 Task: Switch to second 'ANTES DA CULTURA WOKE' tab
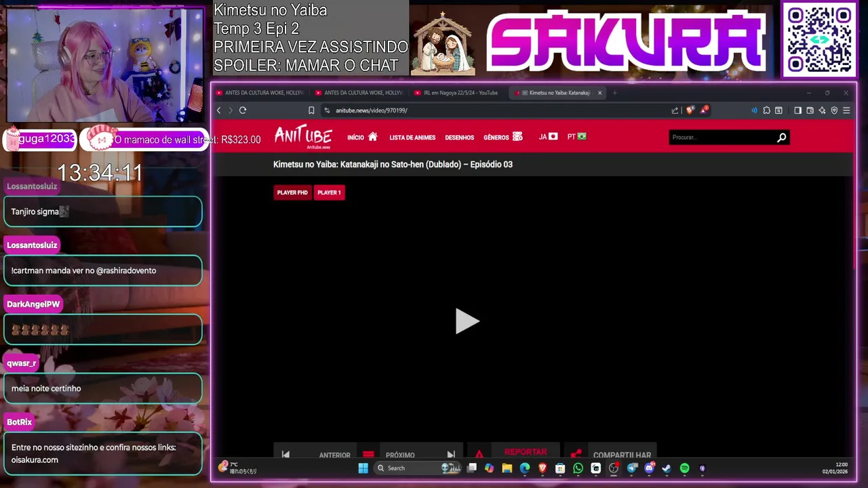tap(359, 93)
